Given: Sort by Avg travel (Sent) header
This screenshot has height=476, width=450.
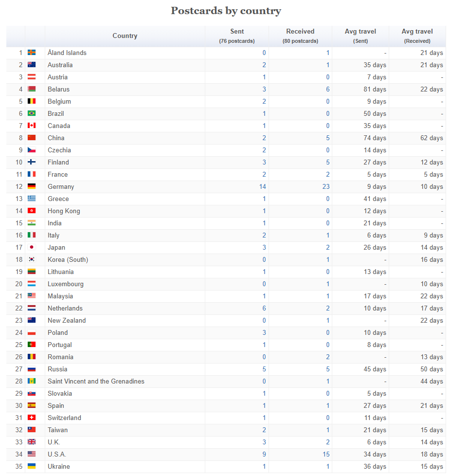Looking at the screenshot, I should tap(360, 36).
